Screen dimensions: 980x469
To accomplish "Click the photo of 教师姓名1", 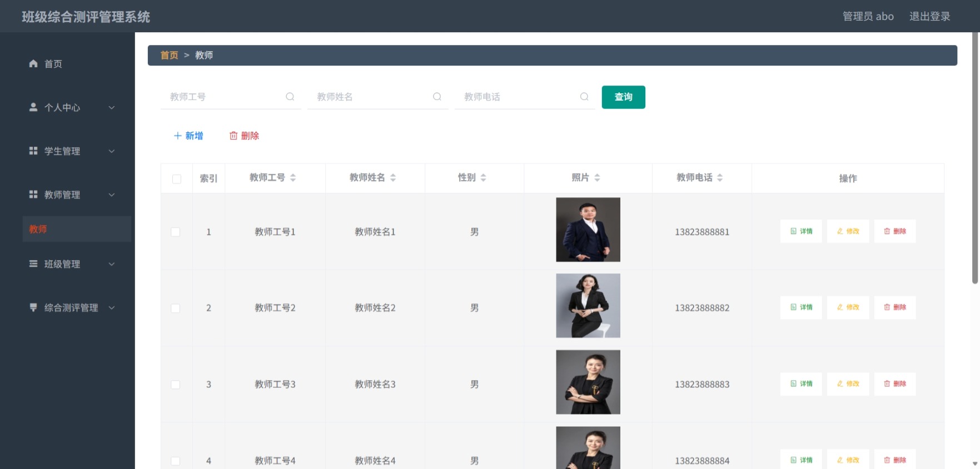I will pyautogui.click(x=588, y=229).
